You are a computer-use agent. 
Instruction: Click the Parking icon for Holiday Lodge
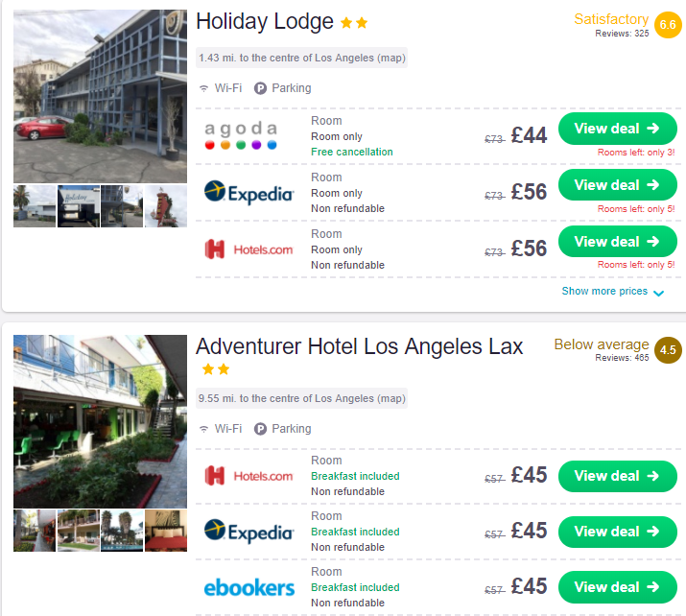tap(260, 88)
